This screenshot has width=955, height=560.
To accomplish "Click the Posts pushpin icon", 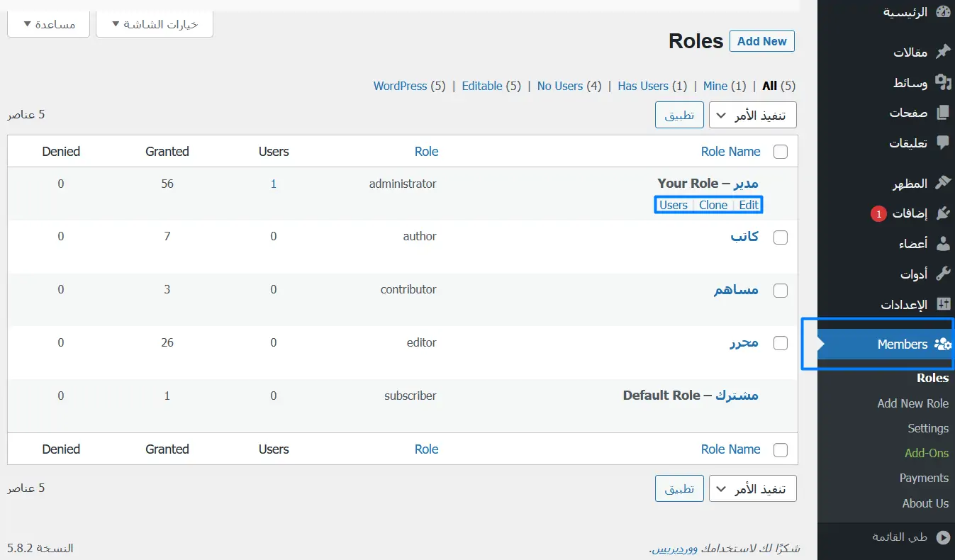I will coord(942,52).
